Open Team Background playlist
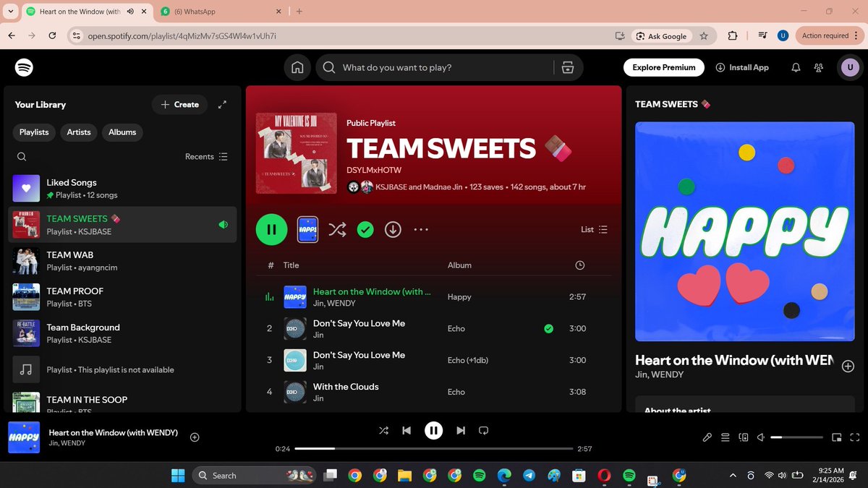This screenshot has width=868, height=488. [122, 333]
